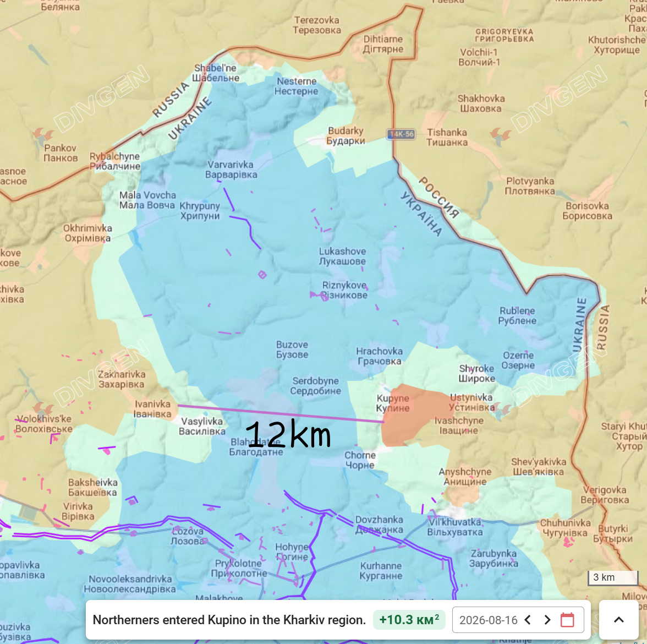Click the Zarubynka village label

click(x=494, y=559)
